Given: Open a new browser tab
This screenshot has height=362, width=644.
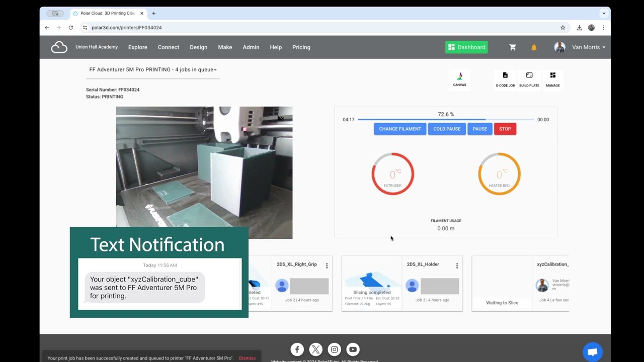Looking at the screenshot, I should (153, 13).
